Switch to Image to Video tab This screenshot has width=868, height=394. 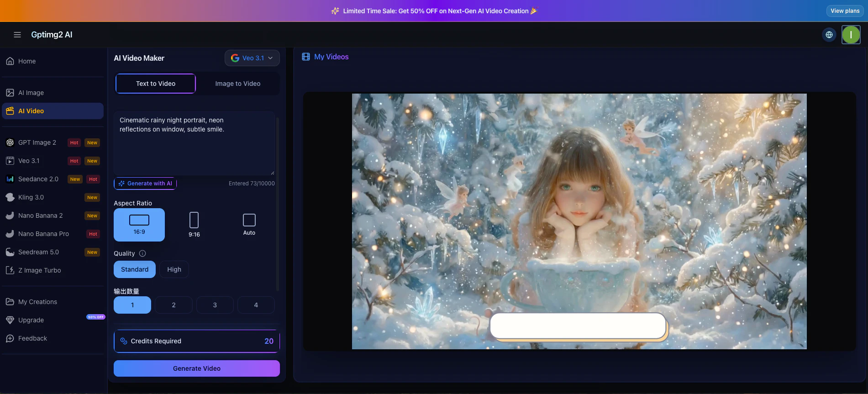[238, 84]
